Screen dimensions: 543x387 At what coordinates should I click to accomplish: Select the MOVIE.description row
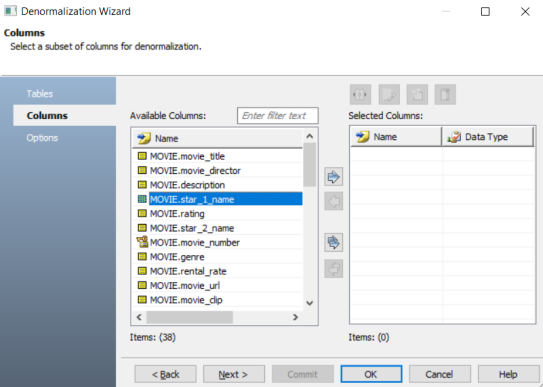(x=217, y=185)
